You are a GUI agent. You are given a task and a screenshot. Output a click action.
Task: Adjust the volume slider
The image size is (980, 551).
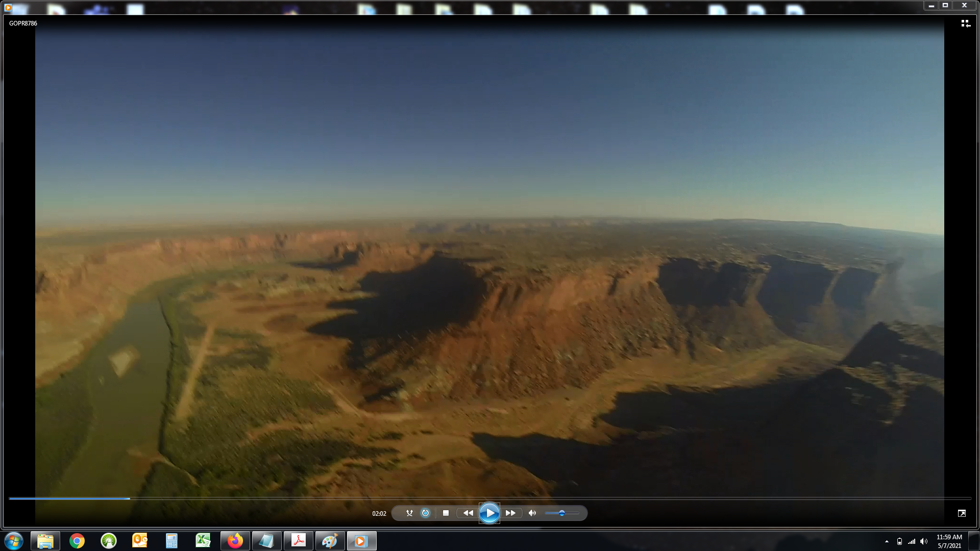pos(561,513)
